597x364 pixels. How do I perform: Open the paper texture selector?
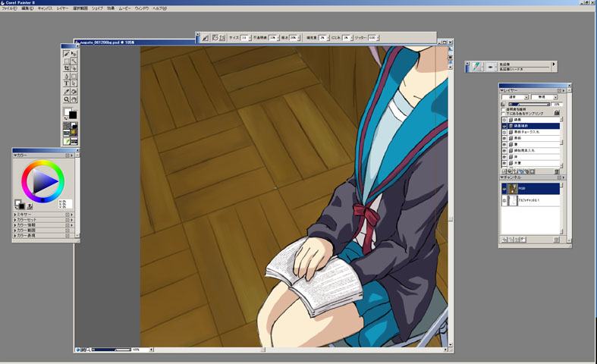point(66,126)
